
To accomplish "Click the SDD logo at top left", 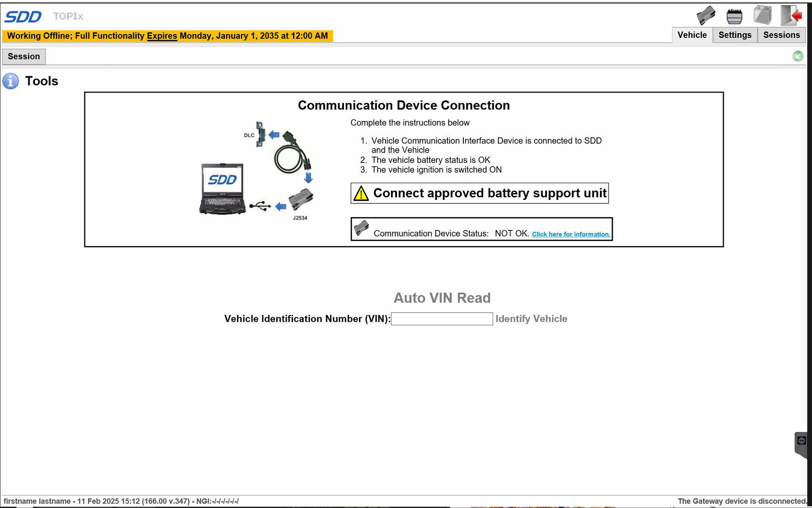I will coord(23,16).
